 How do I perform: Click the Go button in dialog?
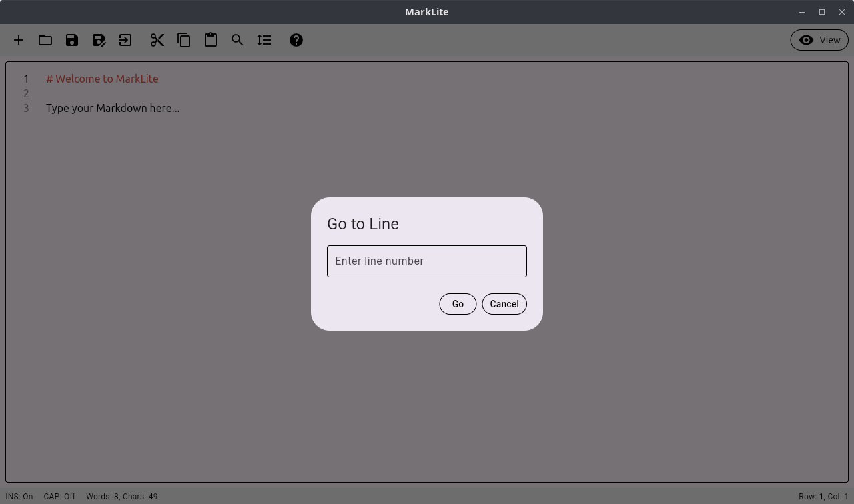pyautogui.click(x=458, y=304)
